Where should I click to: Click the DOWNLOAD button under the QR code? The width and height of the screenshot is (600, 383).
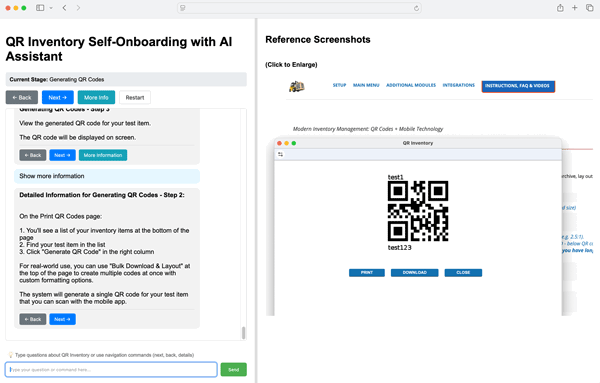tap(414, 272)
